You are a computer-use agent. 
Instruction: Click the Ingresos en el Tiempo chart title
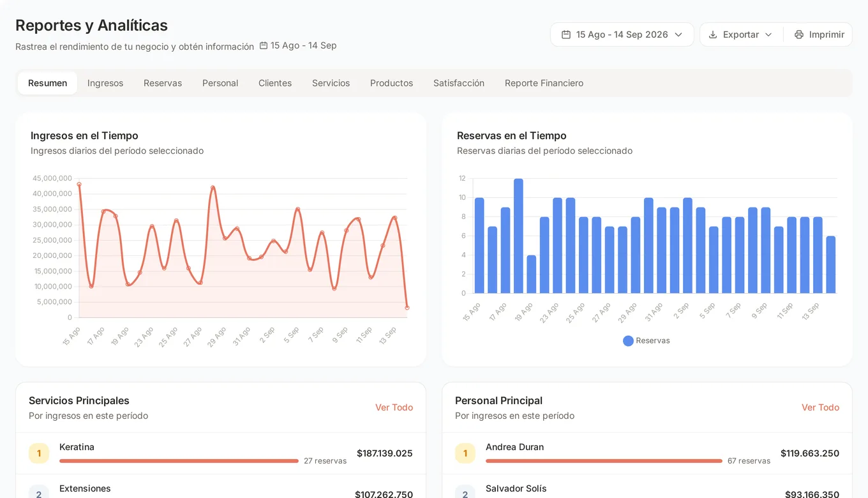(x=84, y=135)
